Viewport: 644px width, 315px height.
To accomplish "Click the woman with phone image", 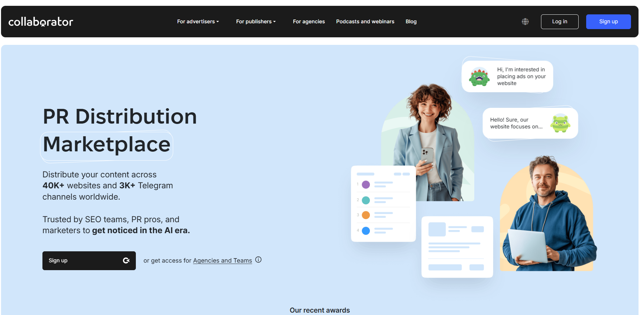I will [x=428, y=142].
